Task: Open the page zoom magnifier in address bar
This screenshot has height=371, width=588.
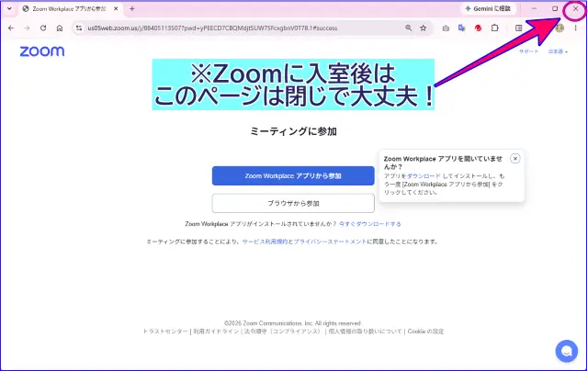Action: click(408, 28)
